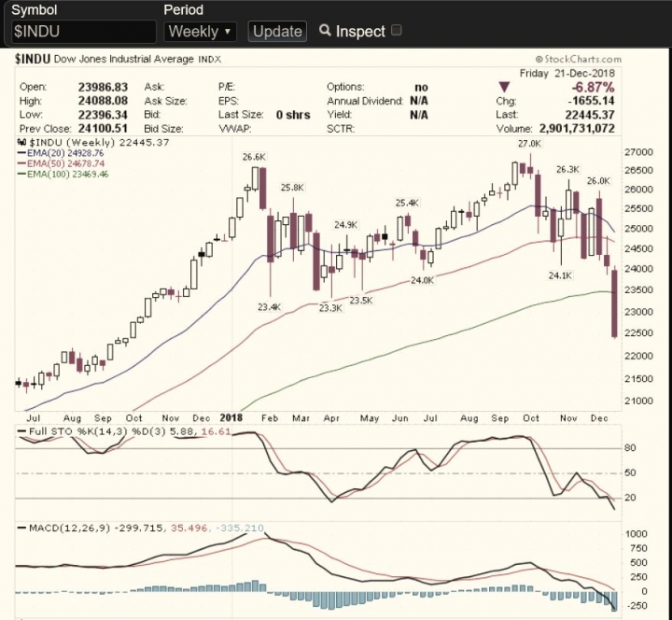672x620 pixels.
Task: Click the 23.5K low price annotation
Action: (x=361, y=301)
